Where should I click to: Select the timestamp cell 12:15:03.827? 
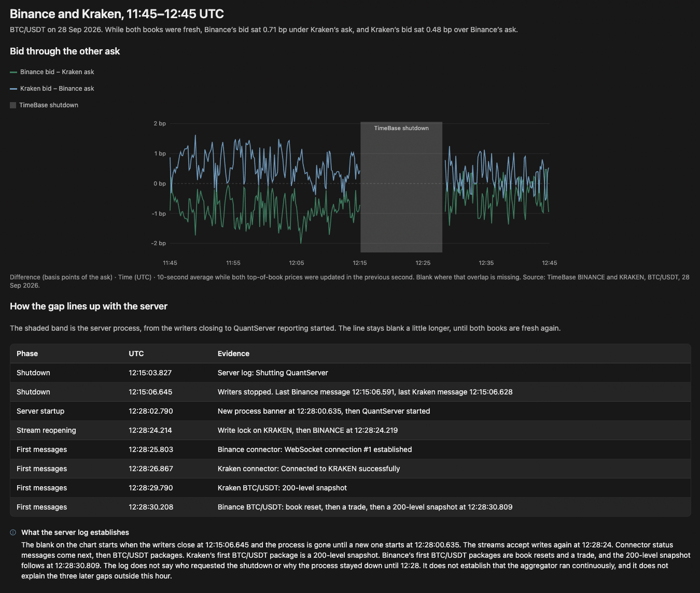pos(150,373)
